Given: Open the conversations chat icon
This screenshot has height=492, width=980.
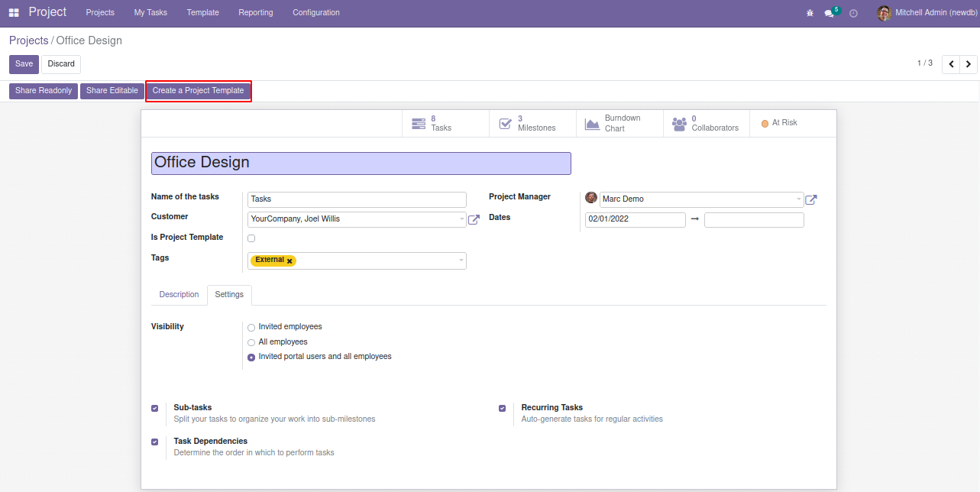Looking at the screenshot, I should 830,13.
